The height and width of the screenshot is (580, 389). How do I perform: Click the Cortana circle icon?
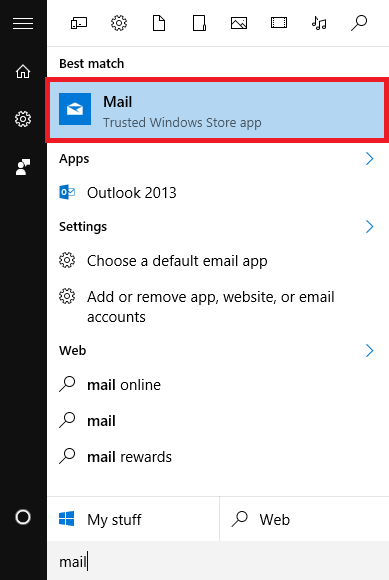click(23, 517)
